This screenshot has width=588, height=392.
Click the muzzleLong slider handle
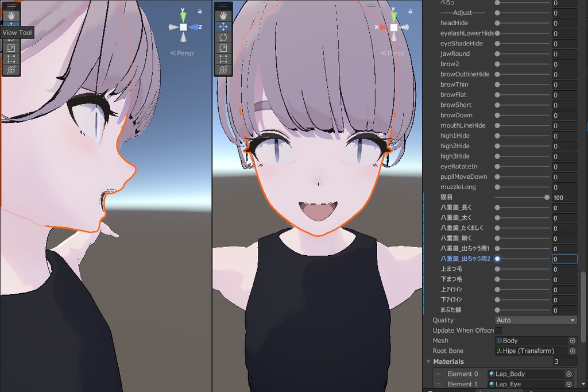tap(497, 187)
